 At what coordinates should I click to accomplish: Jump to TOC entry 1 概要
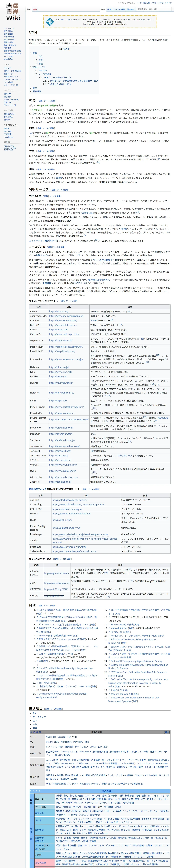[33, 53]
